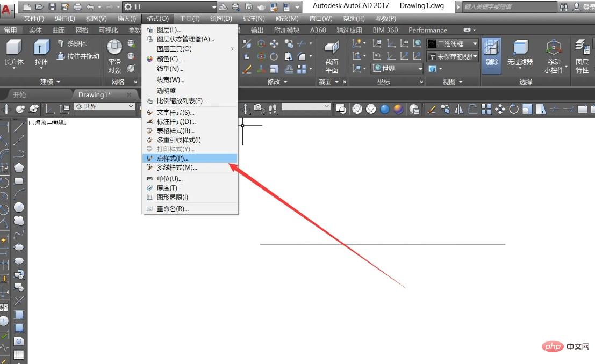Choose 图层(L)... from format menu
This screenshot has height=364, width=595.
point(190,30)
